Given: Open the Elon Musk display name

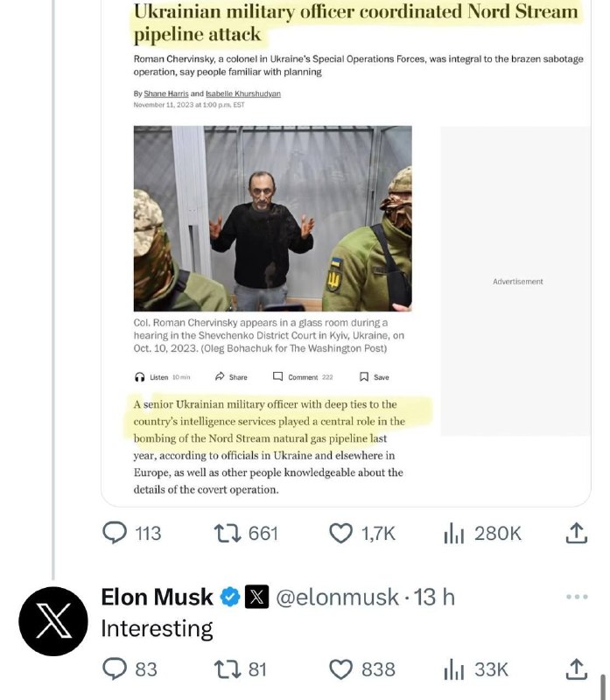Looking at the screenshot, I should [x=158, y=598].
